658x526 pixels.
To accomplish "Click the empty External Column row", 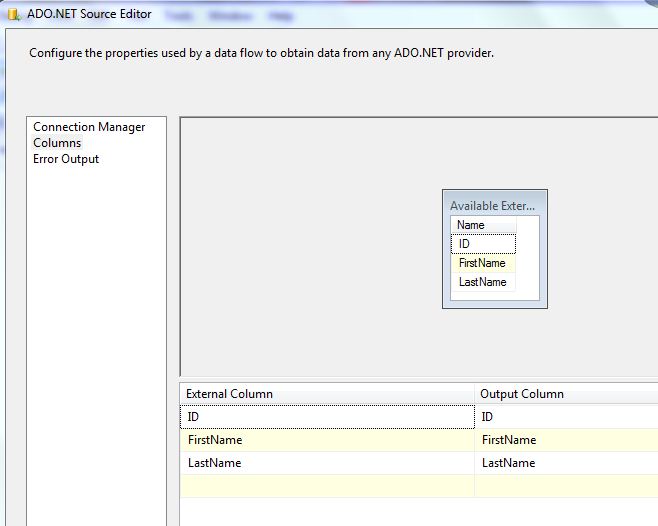I will (x=327, y=486).
